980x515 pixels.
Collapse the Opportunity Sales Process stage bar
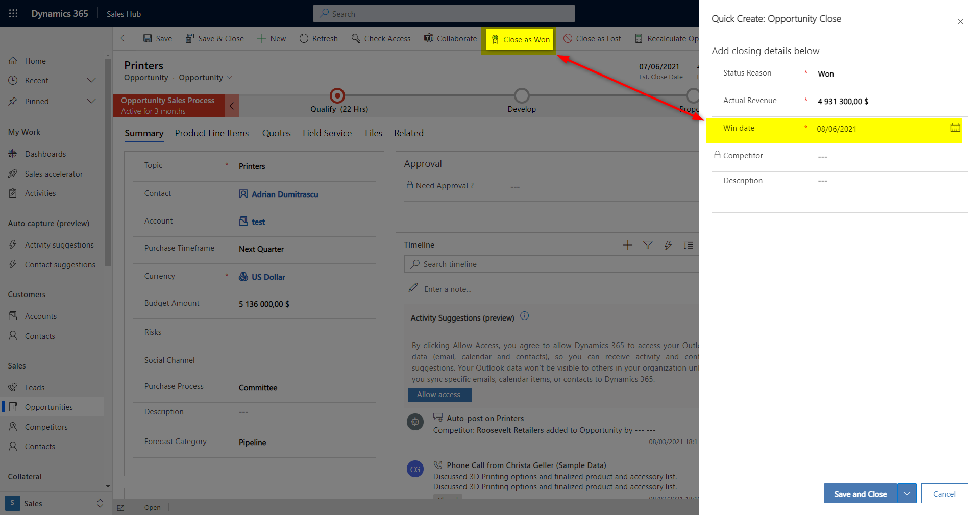pyautogui.click(x=232, y=106)
